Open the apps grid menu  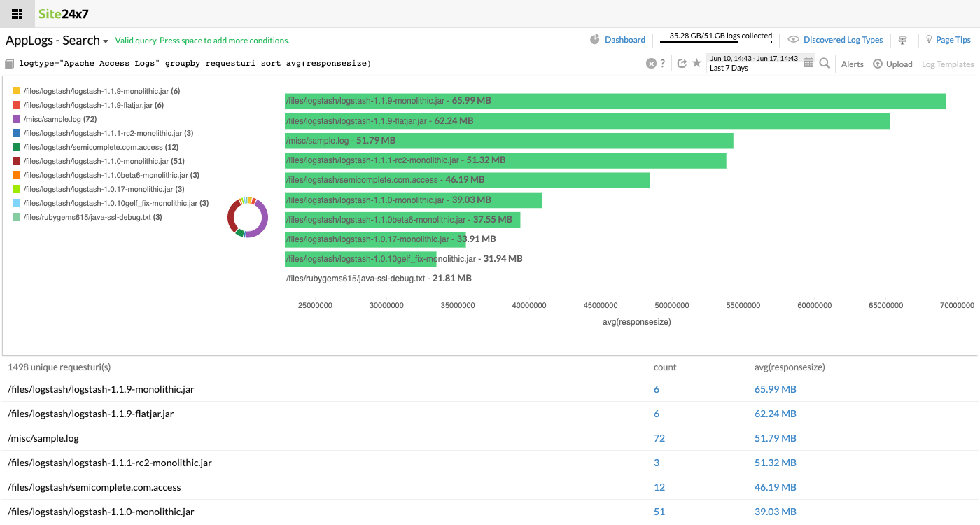(x=17, y=14)
